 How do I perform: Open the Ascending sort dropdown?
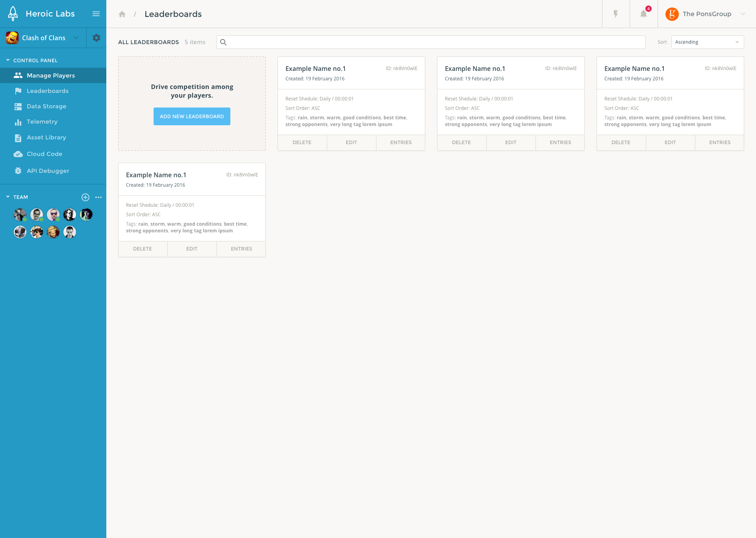(707, 42)
